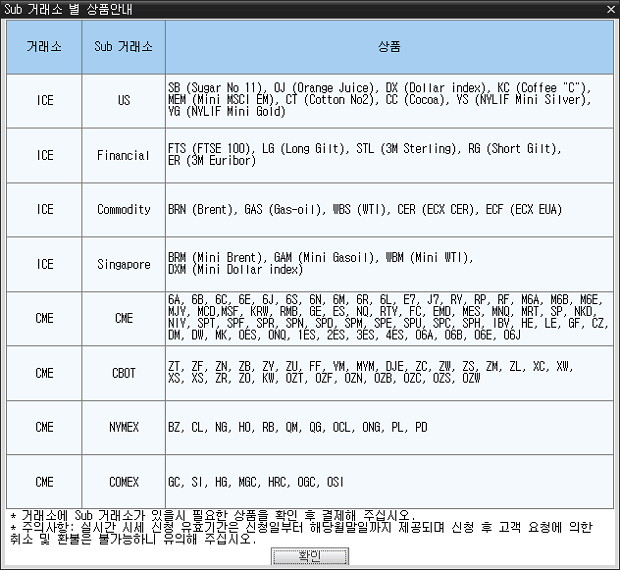Click the 상품 column header
Viewport: 620px width, 570px height.
tap(389, 47)
